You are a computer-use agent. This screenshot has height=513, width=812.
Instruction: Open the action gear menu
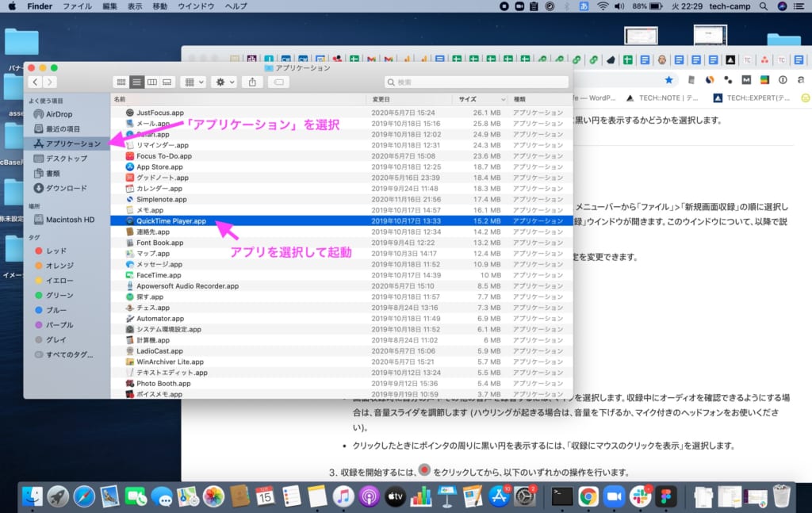[x=220, y=82]
